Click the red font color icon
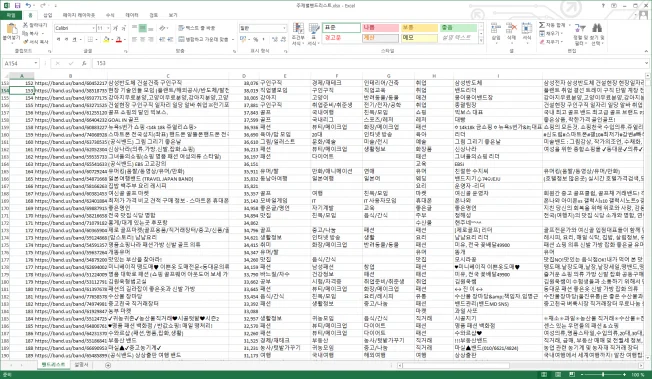This screenshot has height=379, width=652. [x=119, y=40]
